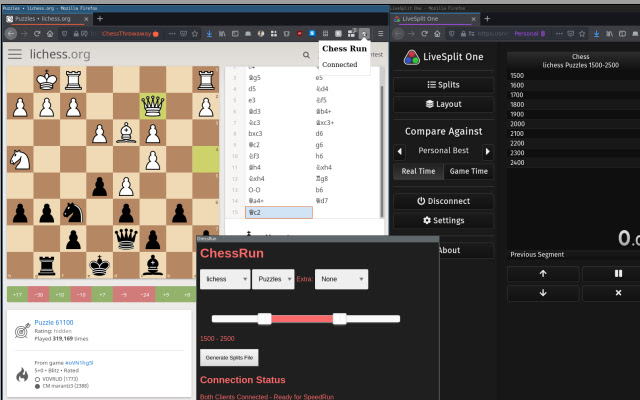Click the white knight on board edge
This screenshot has width=640, height=400.
tap(20, 159)
